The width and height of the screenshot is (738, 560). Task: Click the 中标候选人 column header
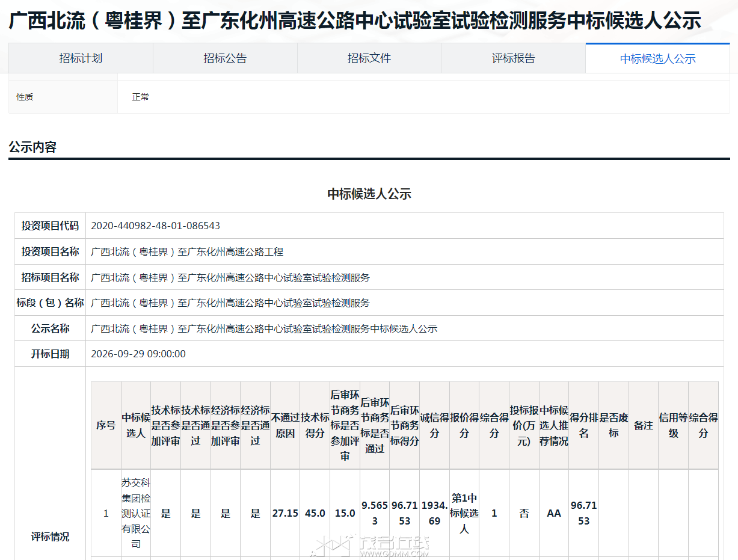[x=136, y=425]
